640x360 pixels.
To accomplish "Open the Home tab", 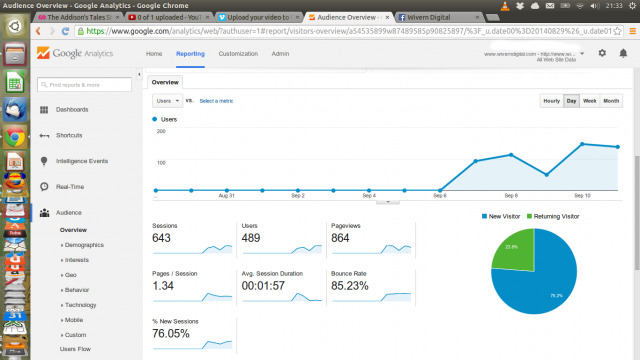I will [154, 53].
